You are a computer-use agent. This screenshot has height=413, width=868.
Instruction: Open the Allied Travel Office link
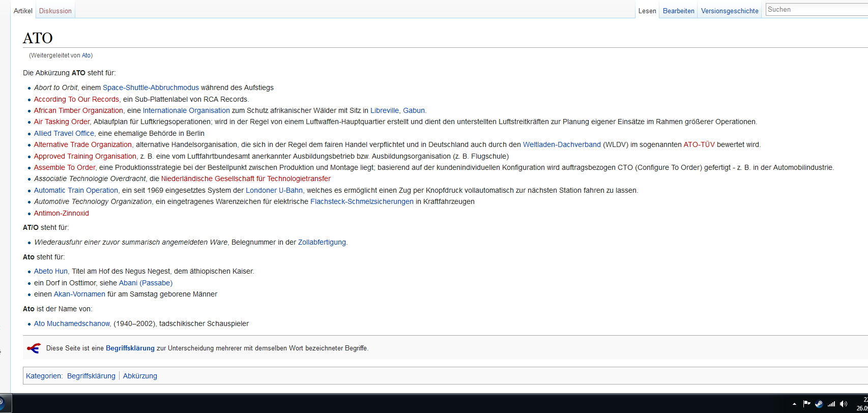point(64,133)
